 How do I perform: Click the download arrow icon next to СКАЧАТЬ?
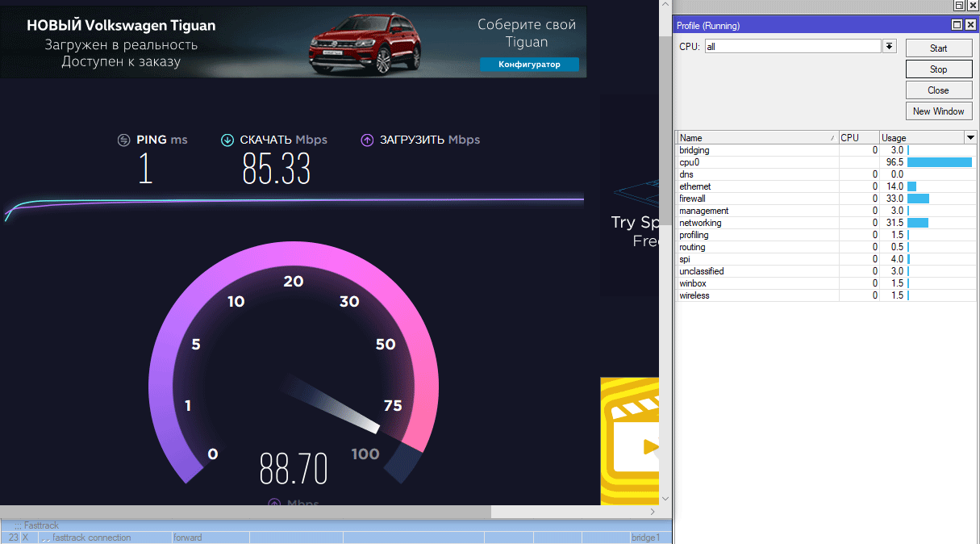(x=227, y=140)
